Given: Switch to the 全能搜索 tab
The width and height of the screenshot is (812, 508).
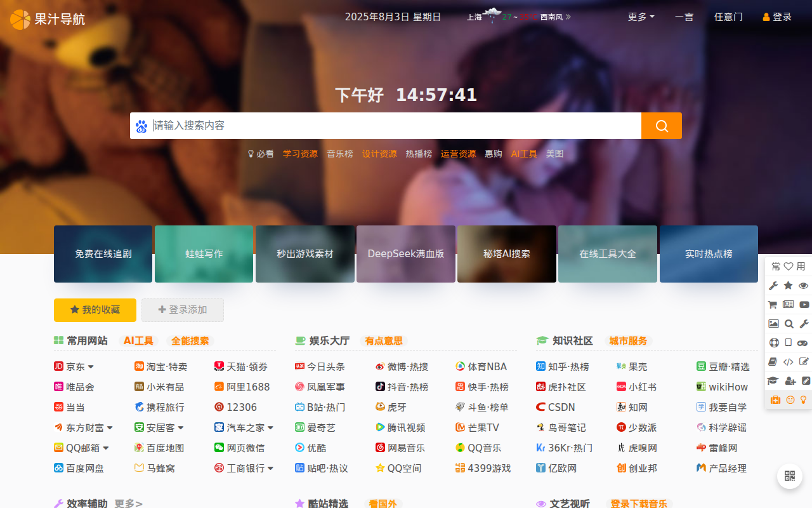Looking at the screenshot, I should click(190, 341).
